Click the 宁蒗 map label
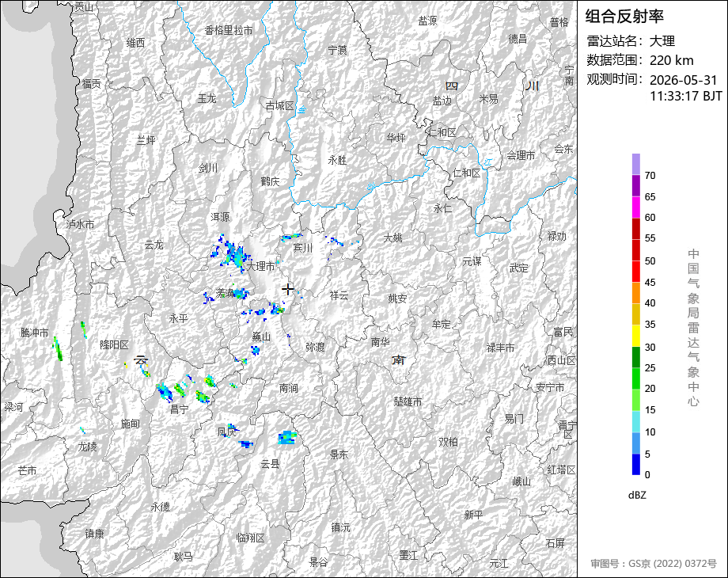Viewport: 728px width, 578px height. pos(338,50)
